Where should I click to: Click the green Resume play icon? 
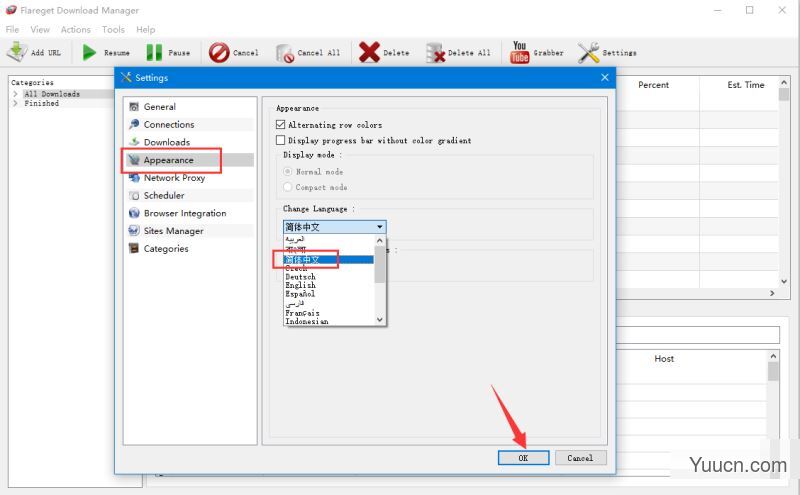tap(89, 52)
